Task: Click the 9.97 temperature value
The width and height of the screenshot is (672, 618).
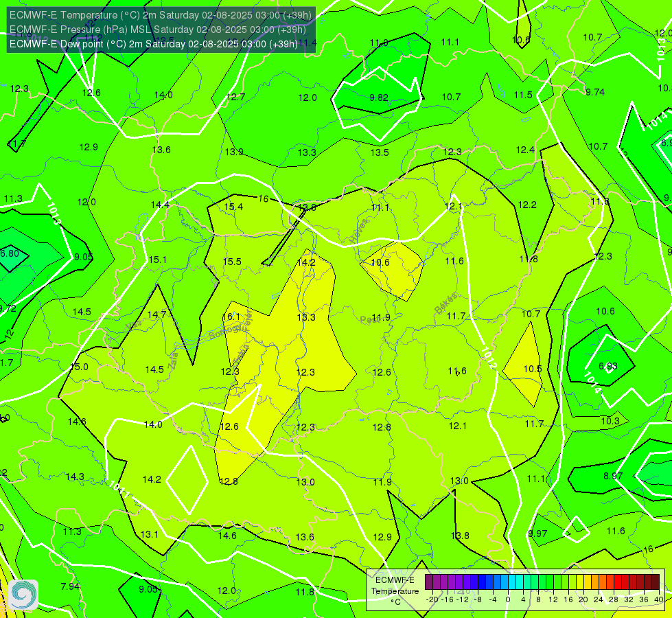Action: click(537, 534)
